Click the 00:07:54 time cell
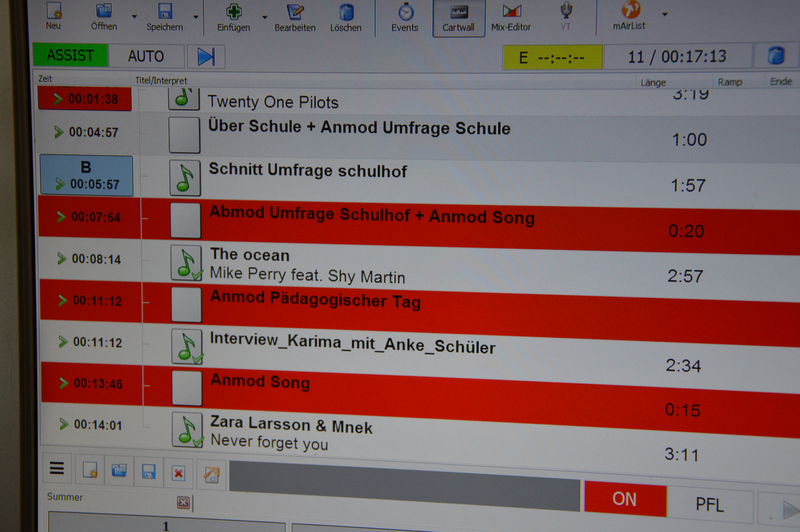800x532 pixels. click(89, 217)
